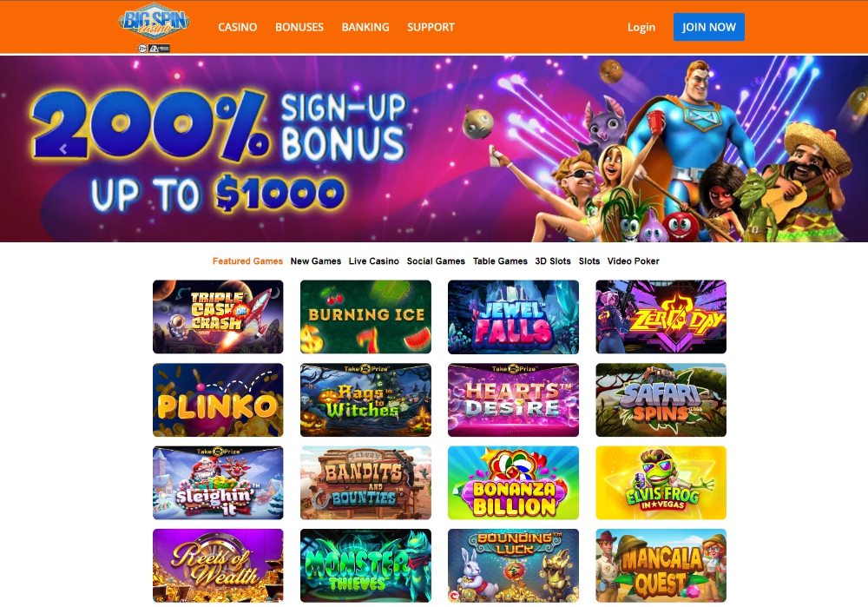Select the Plinko game thumbnail
Image resolution: width=868 pixels, height=607 pixels.
click(218, 399)
